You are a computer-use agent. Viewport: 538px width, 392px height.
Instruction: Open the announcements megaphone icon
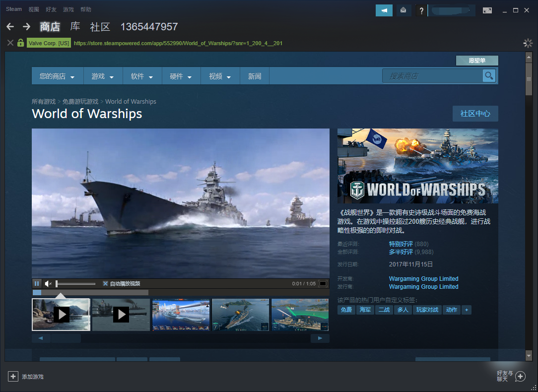384,10
